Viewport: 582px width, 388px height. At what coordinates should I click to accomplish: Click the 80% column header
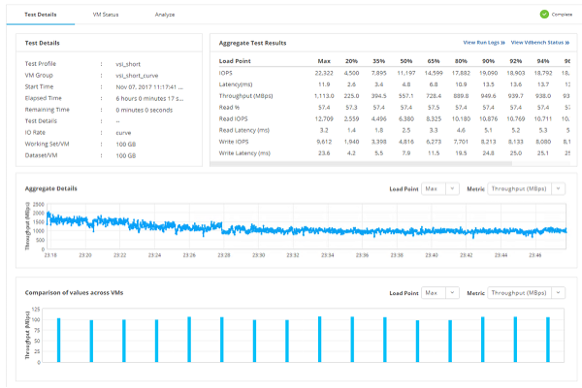[x=461, y=61]
